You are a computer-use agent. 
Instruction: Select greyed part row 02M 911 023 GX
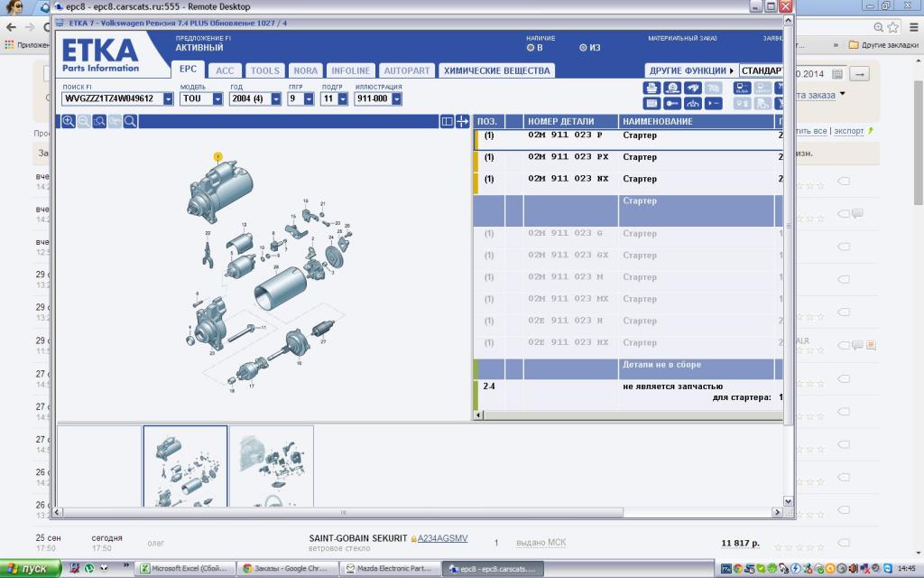(x=628, y=260)
